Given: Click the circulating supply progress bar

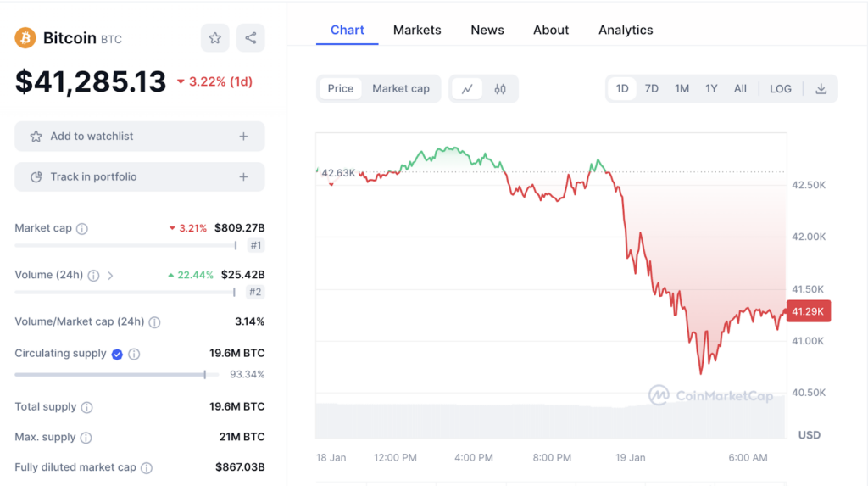Looking at the screenshot, I should pos(110,374).
